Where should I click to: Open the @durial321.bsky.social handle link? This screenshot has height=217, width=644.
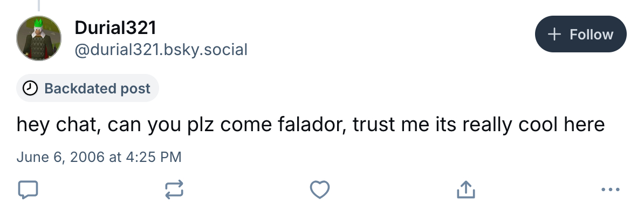[x=161, y=50]
